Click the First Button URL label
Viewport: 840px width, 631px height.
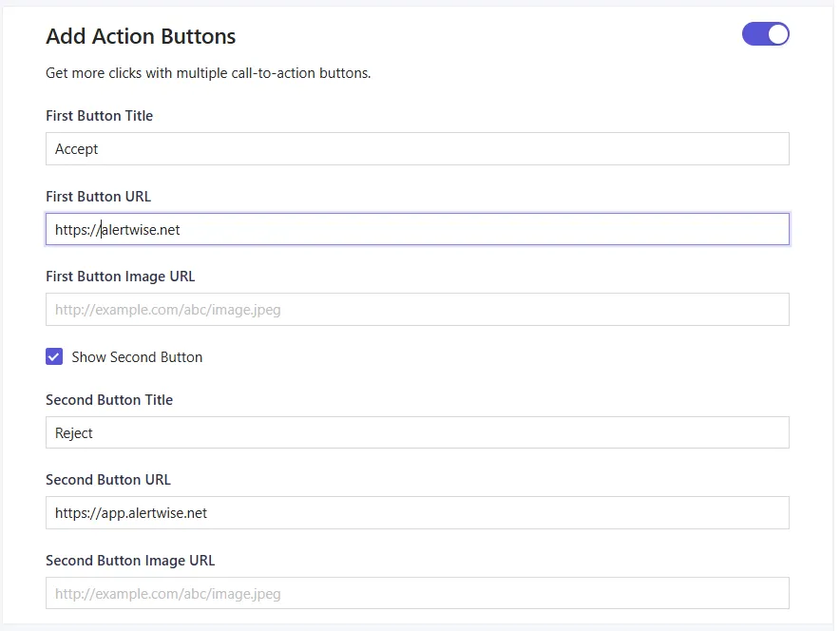[98, 196]
